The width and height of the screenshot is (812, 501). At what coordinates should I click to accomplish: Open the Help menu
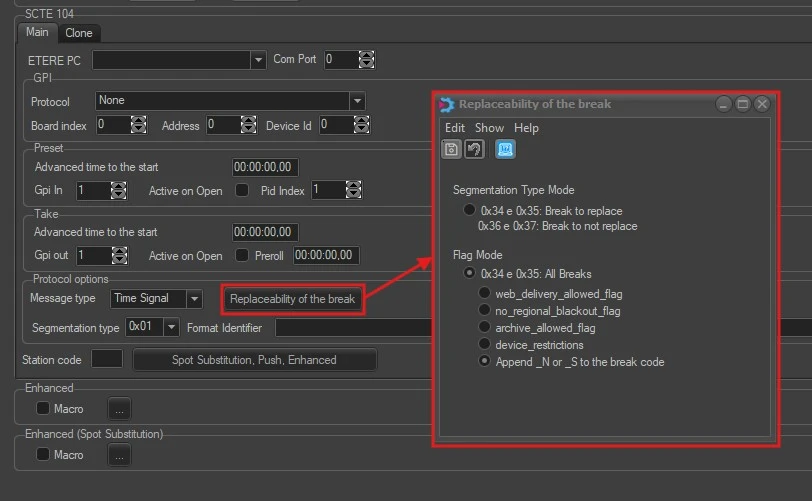pos(526,128)
